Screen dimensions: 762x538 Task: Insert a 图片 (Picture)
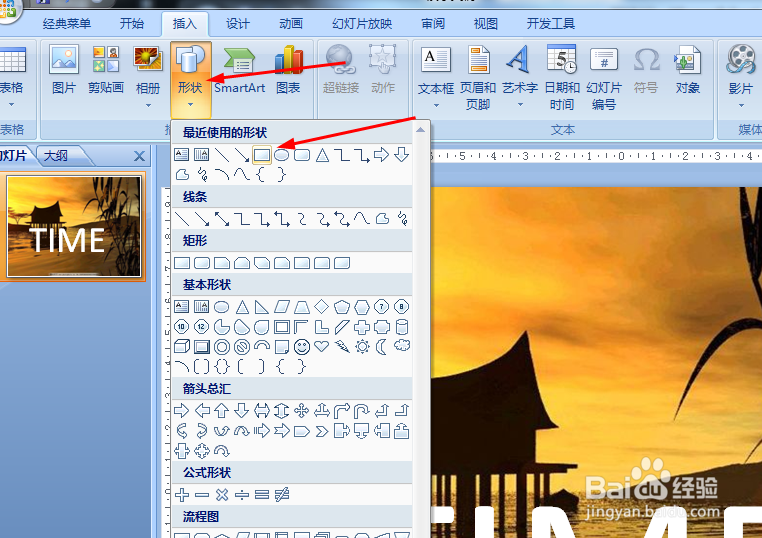coord(64,71)
